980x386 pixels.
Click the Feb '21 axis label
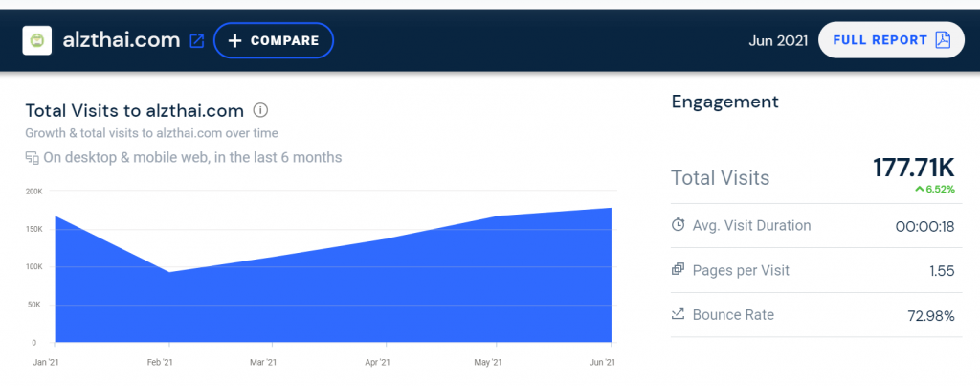160,363
